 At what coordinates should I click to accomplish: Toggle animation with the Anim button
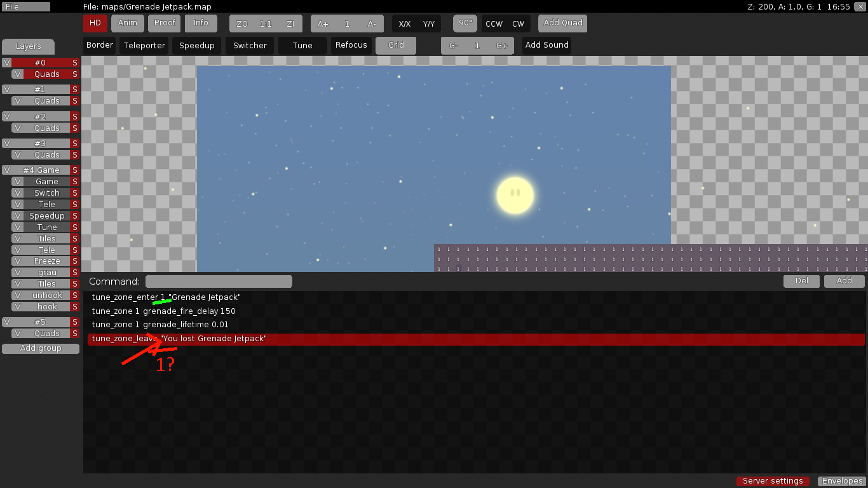[x=127, y=23]
